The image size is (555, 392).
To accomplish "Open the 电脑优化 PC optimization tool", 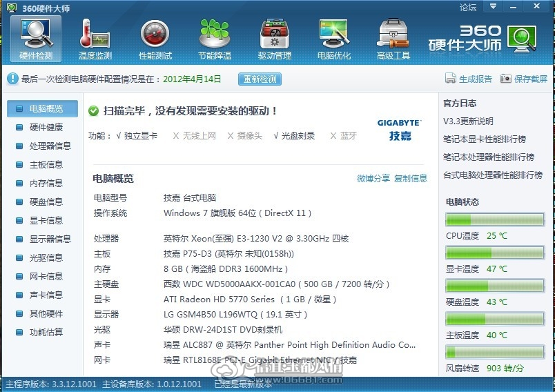I will click(x=334, y=39).
